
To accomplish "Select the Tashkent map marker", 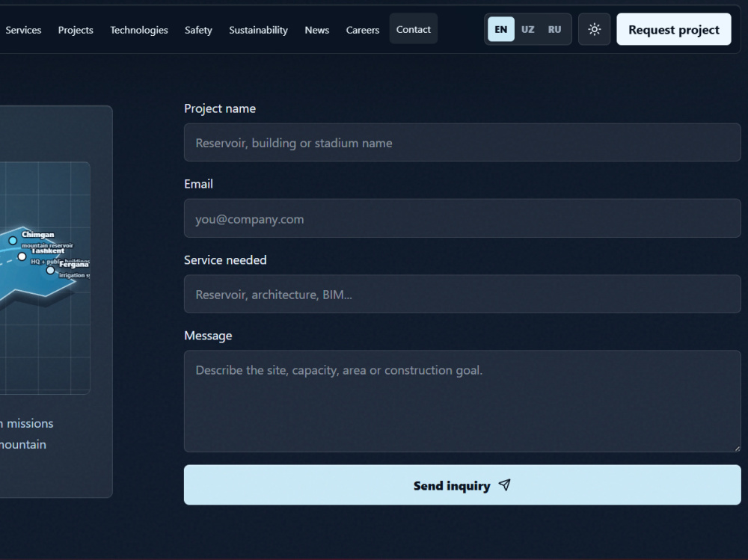I will [x=22, y=256].
